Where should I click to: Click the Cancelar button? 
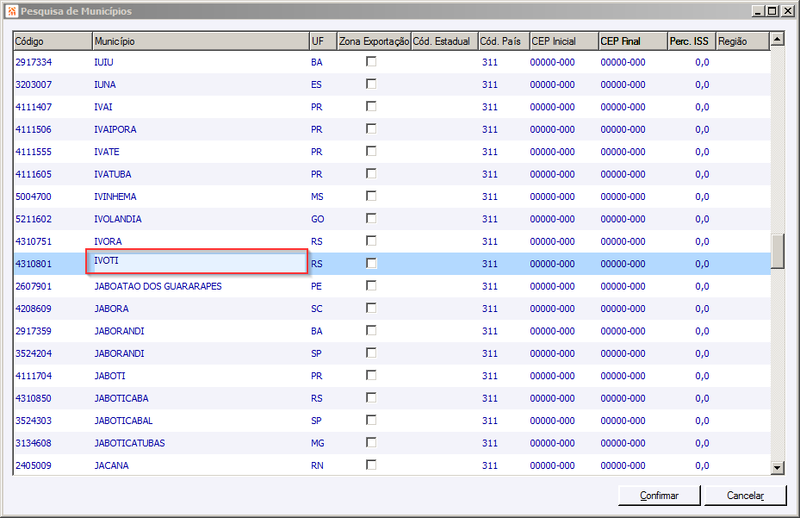coord(745,495)
